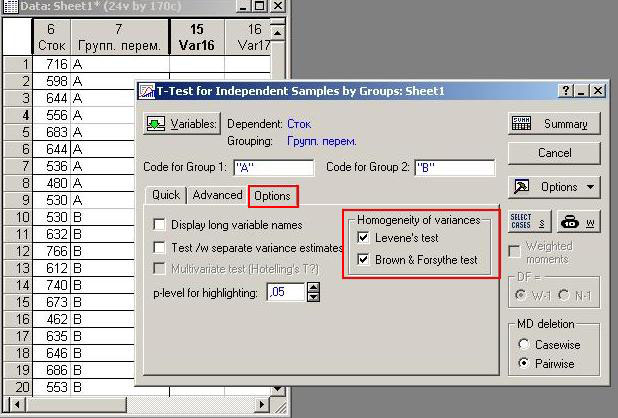Image resolution: width=618 pixels, height=418 pixels.
Task: Select cell with value 766 in row 12
Action: (52, 251)
